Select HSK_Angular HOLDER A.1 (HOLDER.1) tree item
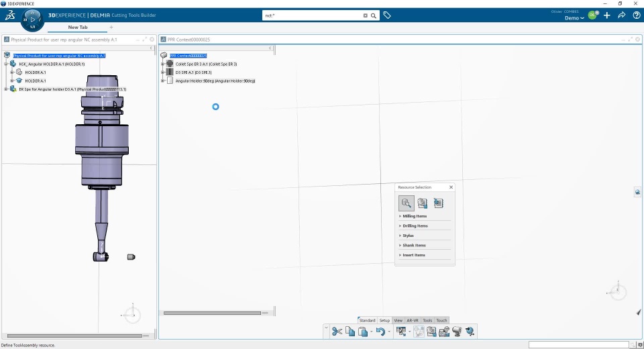 pos(52,64)
